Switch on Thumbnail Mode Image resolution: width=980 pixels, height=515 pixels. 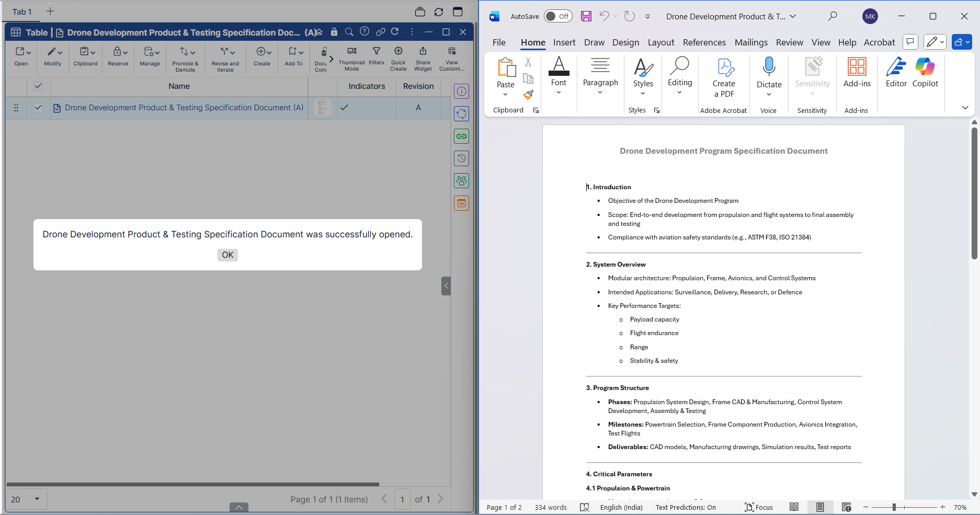coord(351,58)
